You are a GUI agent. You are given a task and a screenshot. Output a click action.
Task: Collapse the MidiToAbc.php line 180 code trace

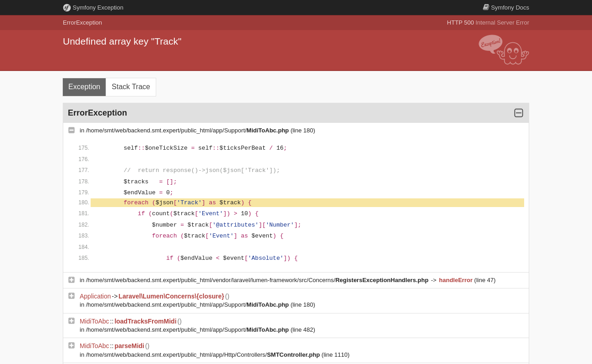coord(71,130)
